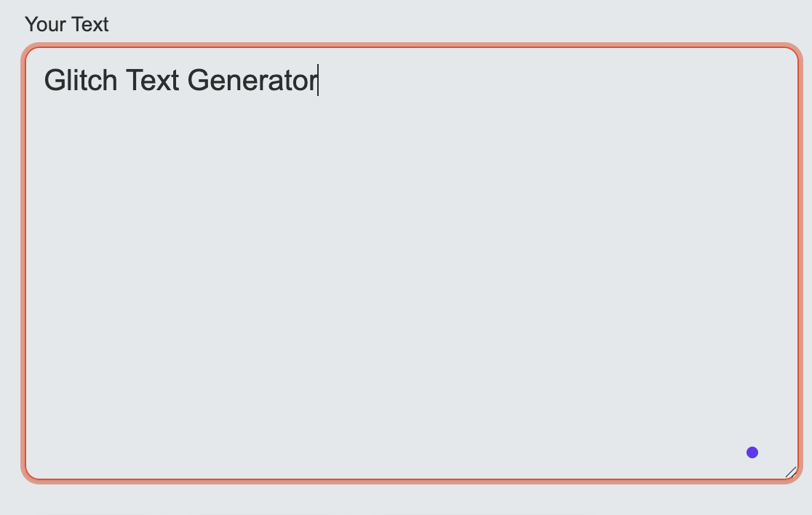This screenshot has height=515, width=812.
Task: Click the bottom-right corner resize triangle
Action: click(x=792, y=474)
